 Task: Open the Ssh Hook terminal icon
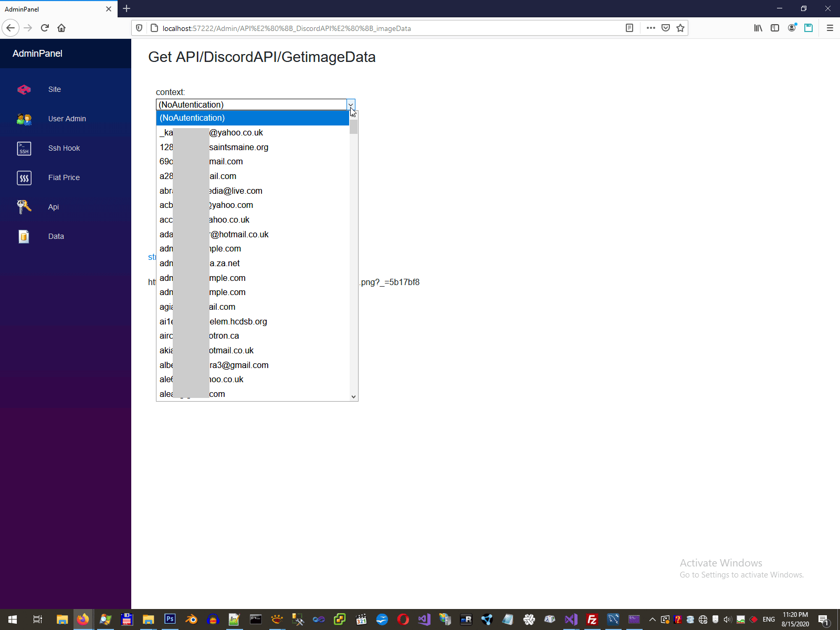click(24, 148)
